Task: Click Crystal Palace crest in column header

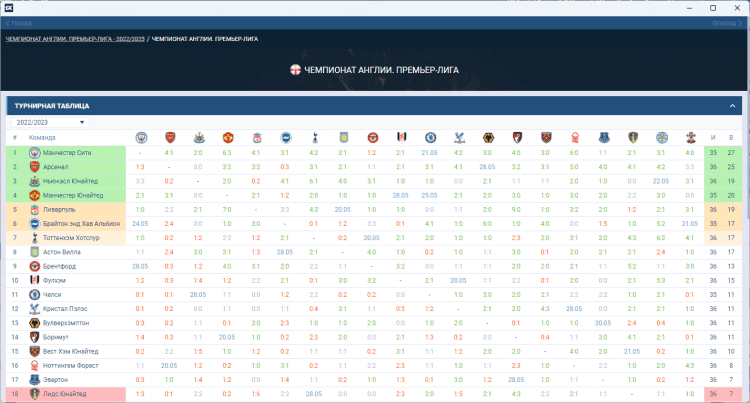Action: [x=459, y=138]
